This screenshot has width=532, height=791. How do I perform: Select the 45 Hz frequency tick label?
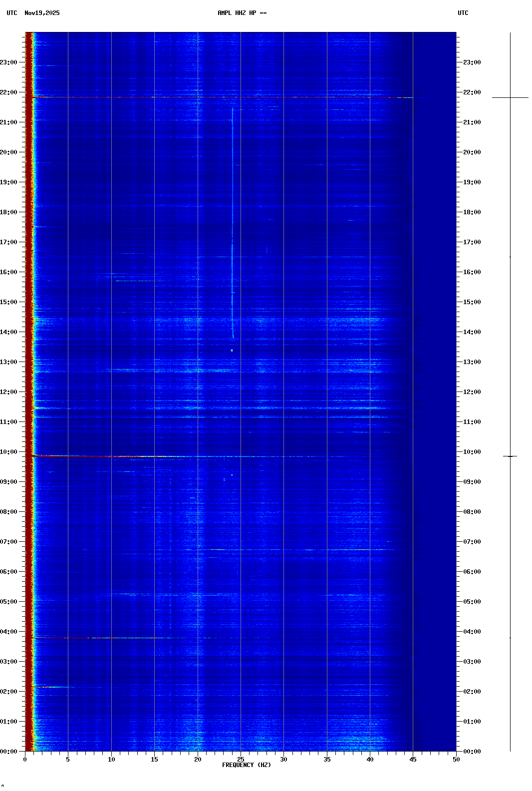(x=413, y=760)
